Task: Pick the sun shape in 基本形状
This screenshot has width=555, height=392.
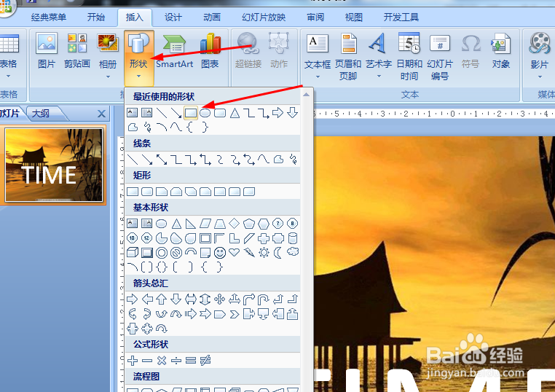Action: tap(264, 253)
